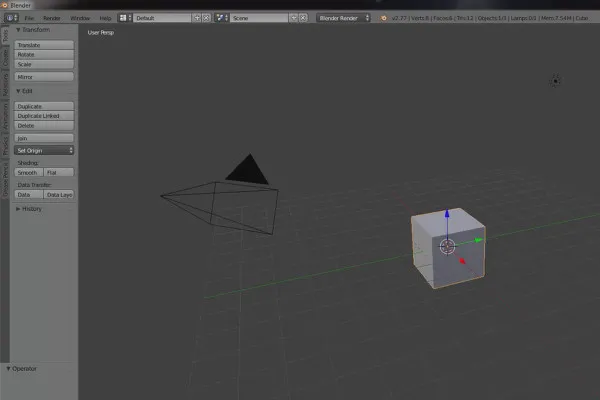
Task: Add a new scene with plus icon
Action: pos(293,18)
